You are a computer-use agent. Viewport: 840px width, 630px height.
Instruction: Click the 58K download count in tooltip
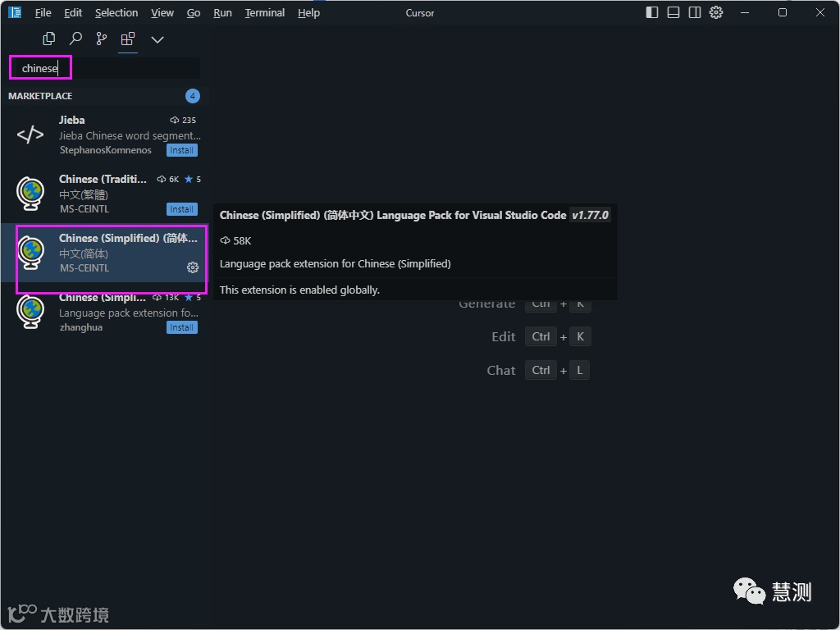(235, 240)
